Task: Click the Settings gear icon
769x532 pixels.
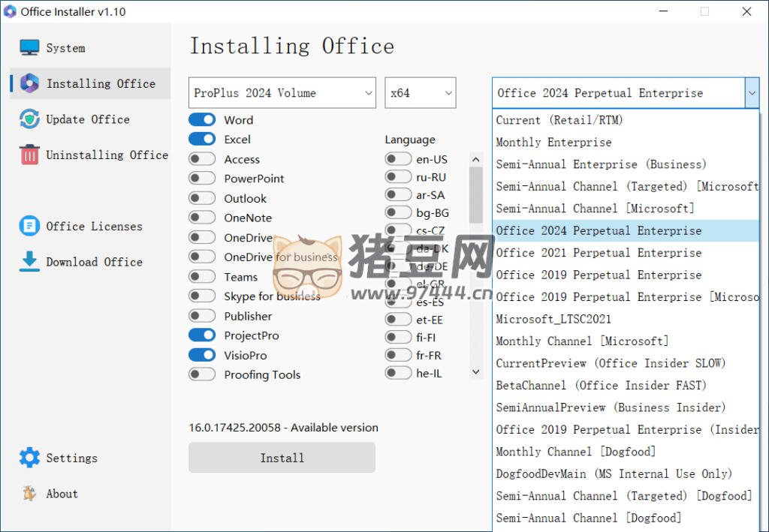Action: 29,458
